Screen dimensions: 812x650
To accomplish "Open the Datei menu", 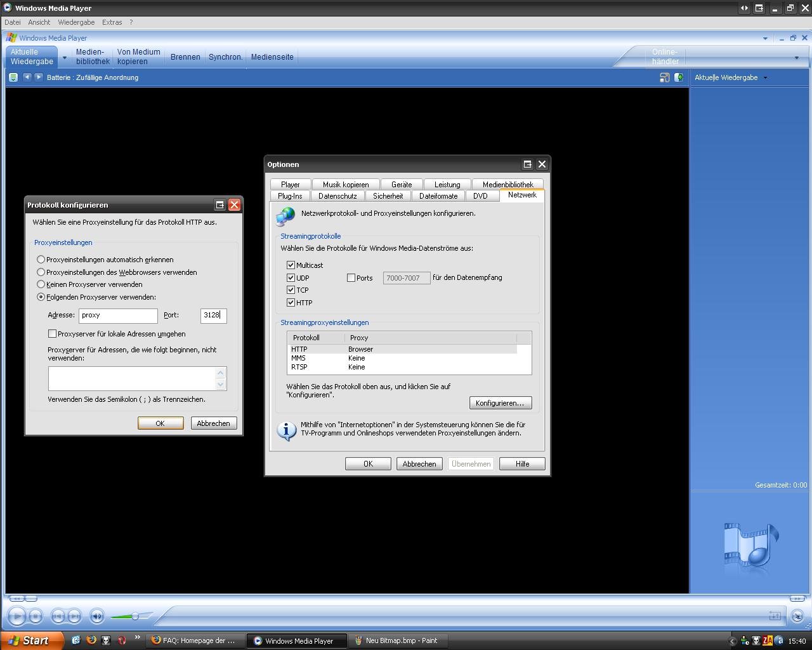I will (x=12, y=22).
